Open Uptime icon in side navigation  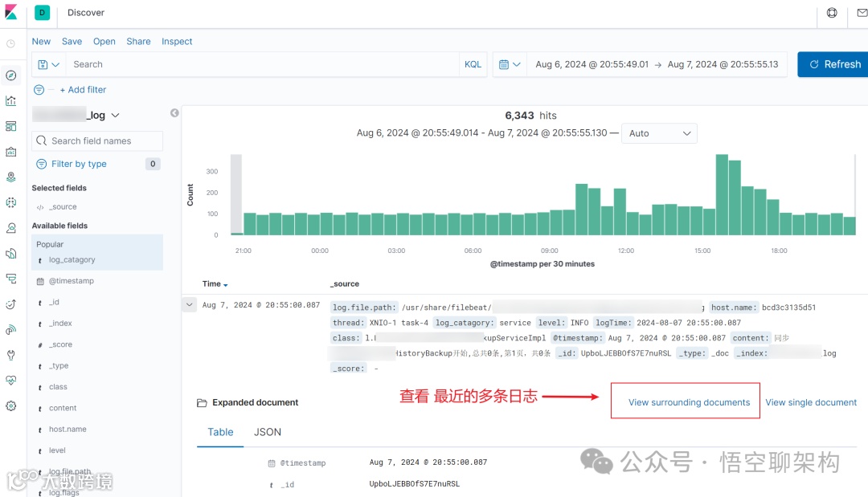tap(11, 304)
